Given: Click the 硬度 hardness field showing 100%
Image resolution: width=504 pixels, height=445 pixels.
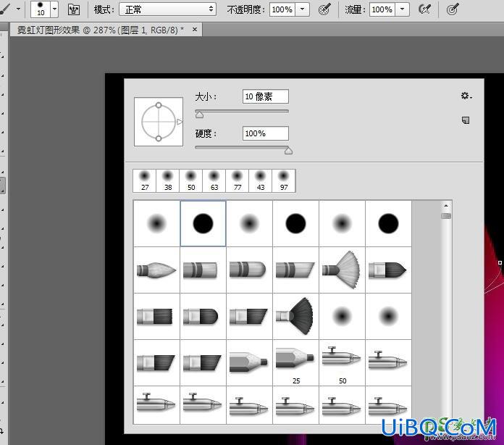Looking at the screenshot, I should 266,133.
